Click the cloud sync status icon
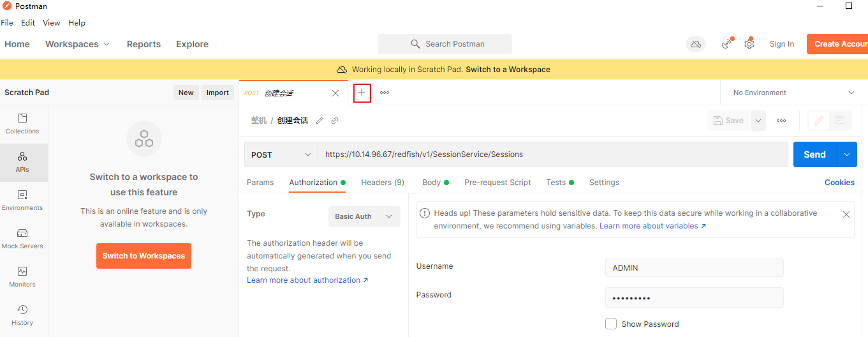868x337 pixels. 696,44
